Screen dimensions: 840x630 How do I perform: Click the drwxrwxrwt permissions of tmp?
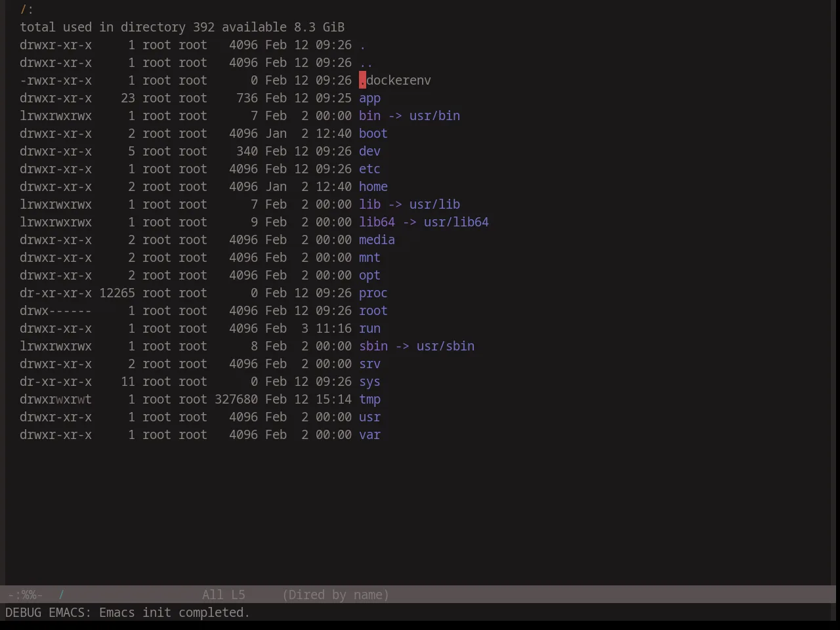tap(56, 399)
